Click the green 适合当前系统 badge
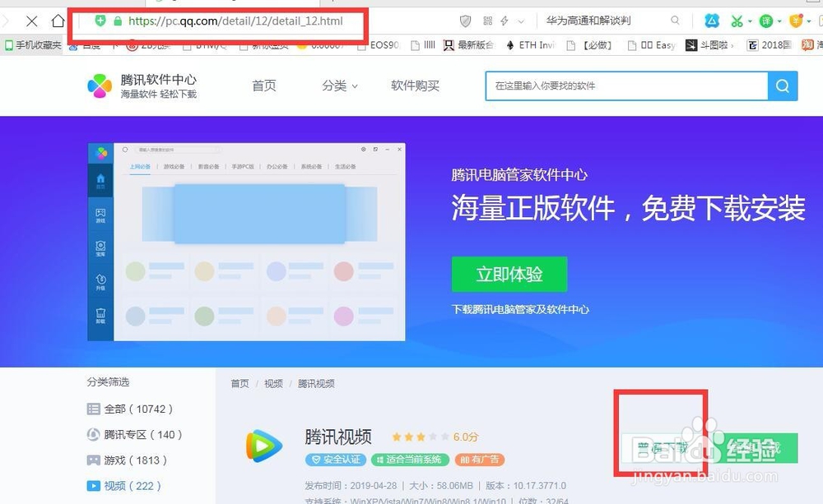Viewport: 823px width, 504px height. point(410,460)
